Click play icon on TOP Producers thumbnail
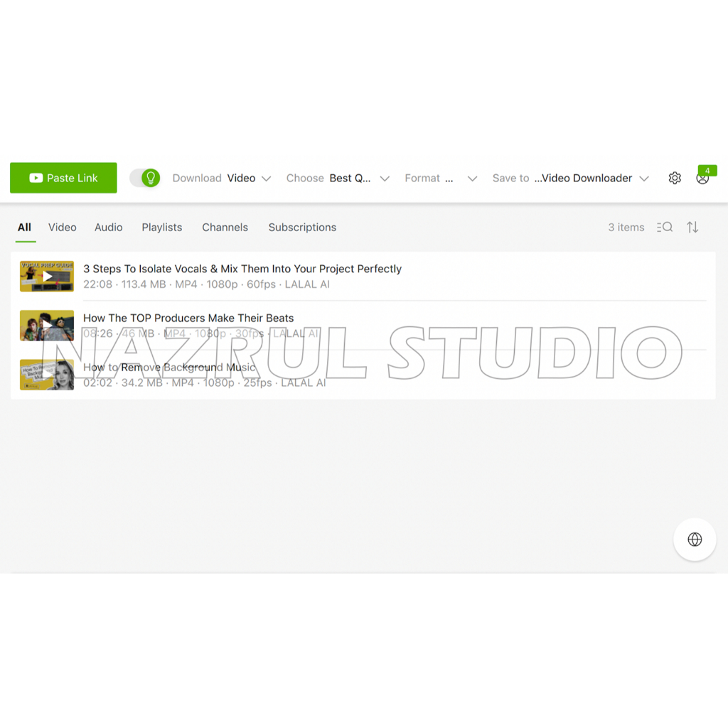Image resolution: width=728 pixels, height=728 pixels. click(x=47, y=326)
